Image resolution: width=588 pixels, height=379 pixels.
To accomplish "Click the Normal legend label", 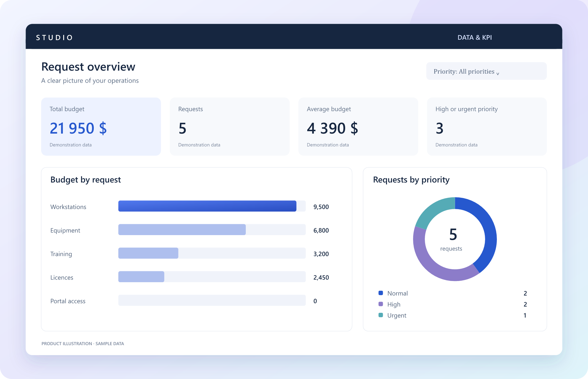I will 397,293.
